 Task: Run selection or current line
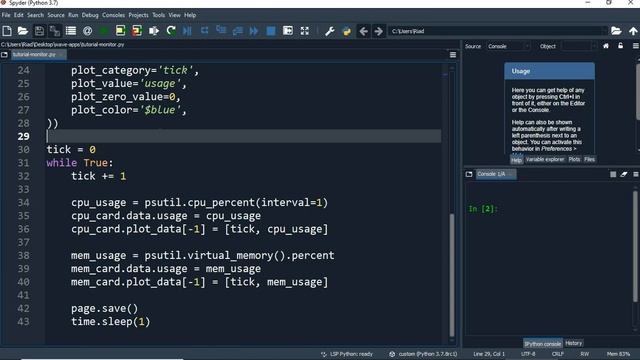154,31
